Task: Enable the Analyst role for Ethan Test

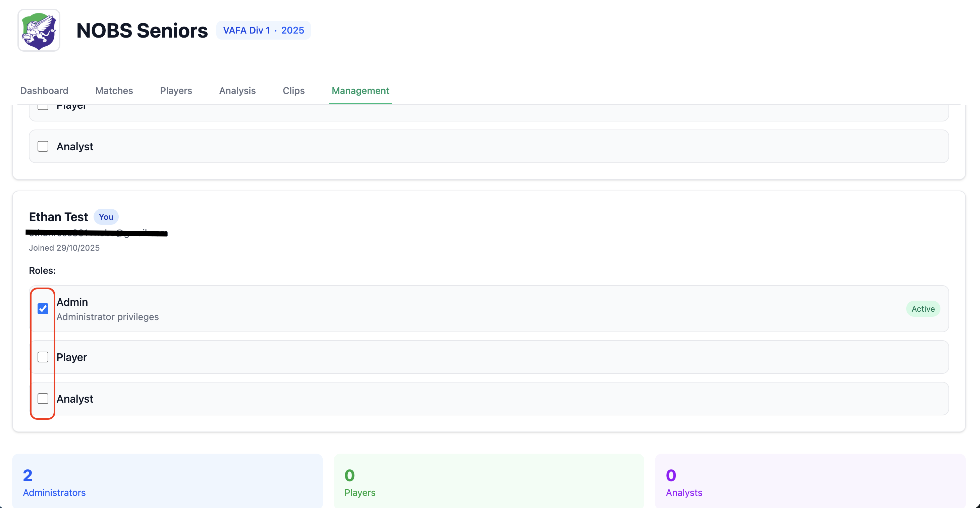Action: click(43, 398)
